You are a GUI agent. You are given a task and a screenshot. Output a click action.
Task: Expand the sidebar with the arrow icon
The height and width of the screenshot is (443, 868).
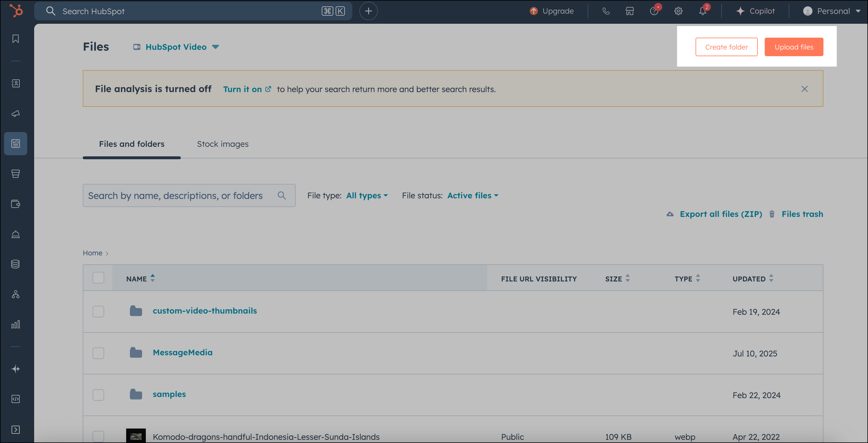(x=16, y=429)
